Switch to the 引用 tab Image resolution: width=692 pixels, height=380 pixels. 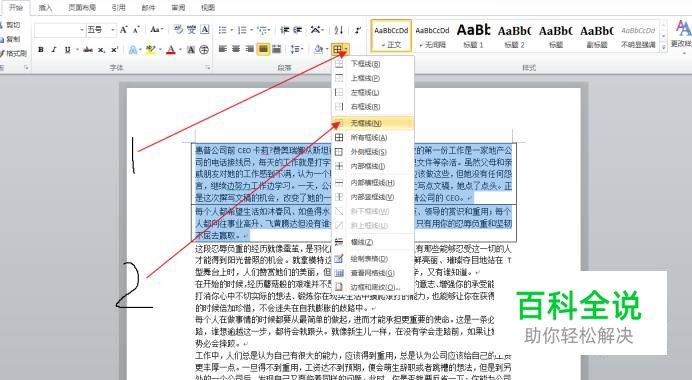[118, 8]
